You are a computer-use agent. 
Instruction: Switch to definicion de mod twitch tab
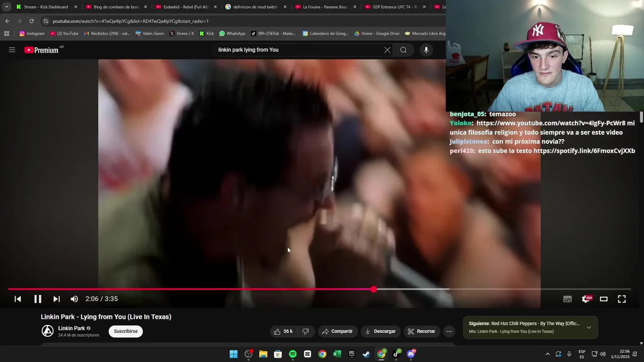[x=255, y=7]
